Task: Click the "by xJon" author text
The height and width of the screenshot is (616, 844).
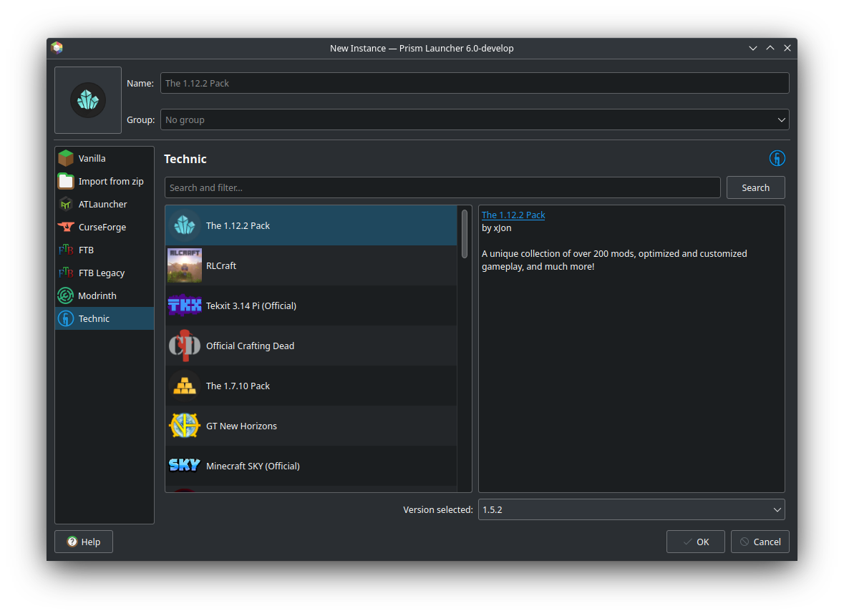Action: click(x=496, y=228)
